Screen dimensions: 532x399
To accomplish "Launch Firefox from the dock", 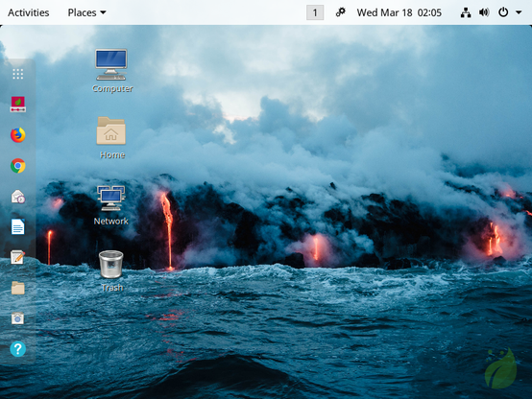I will [x=17, y=135].
